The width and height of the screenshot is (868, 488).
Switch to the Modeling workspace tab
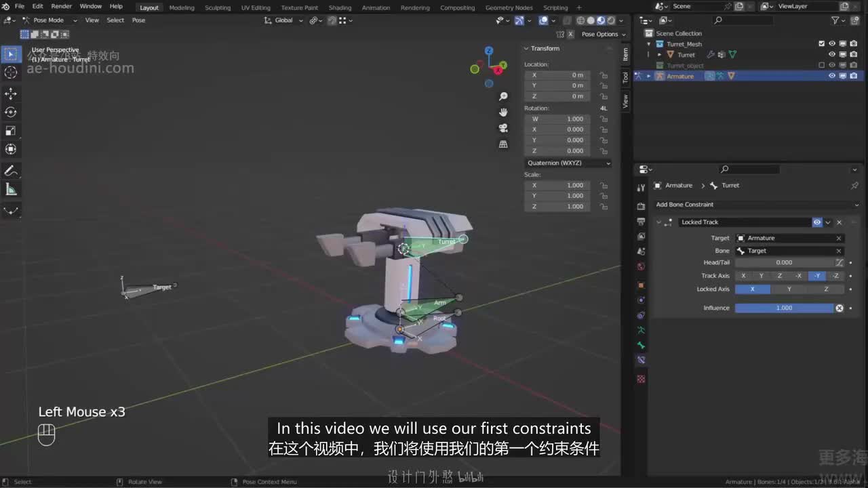tap(182, 8)
